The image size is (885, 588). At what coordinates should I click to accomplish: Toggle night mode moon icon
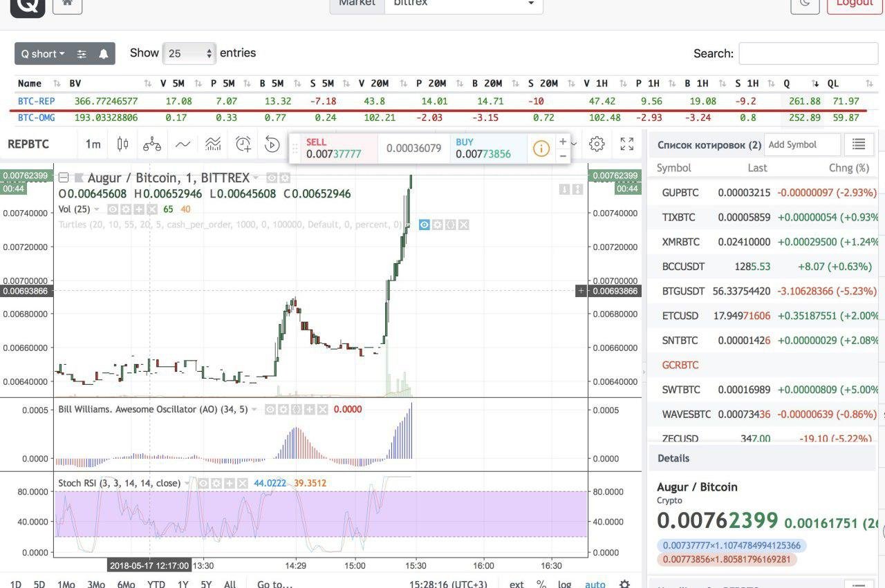[x=804, y=3]
